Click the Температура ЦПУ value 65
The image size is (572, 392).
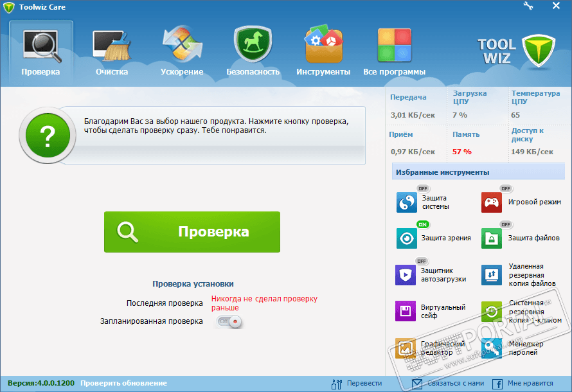pyautogui.click(x=515, y=115)
